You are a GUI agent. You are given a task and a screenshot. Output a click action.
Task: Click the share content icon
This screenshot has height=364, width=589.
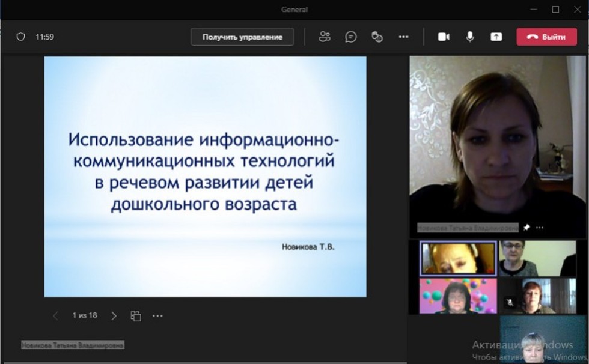pos(496,37)
